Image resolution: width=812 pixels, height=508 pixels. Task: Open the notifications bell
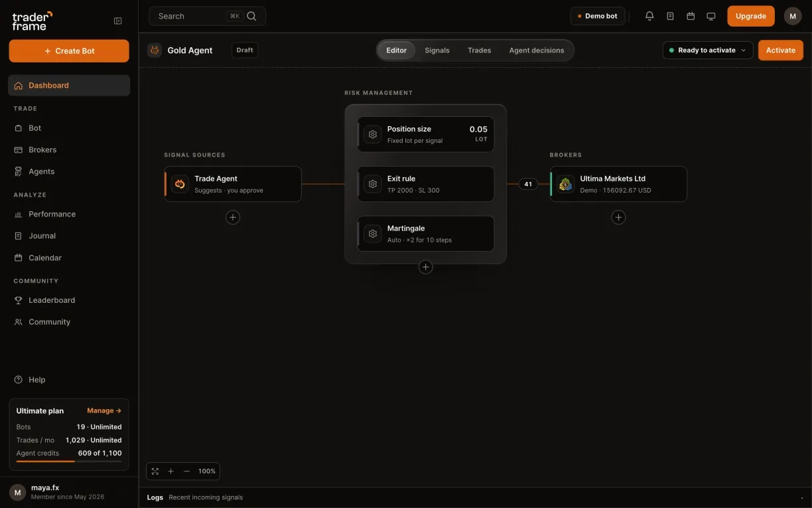[x=649, y=16]
